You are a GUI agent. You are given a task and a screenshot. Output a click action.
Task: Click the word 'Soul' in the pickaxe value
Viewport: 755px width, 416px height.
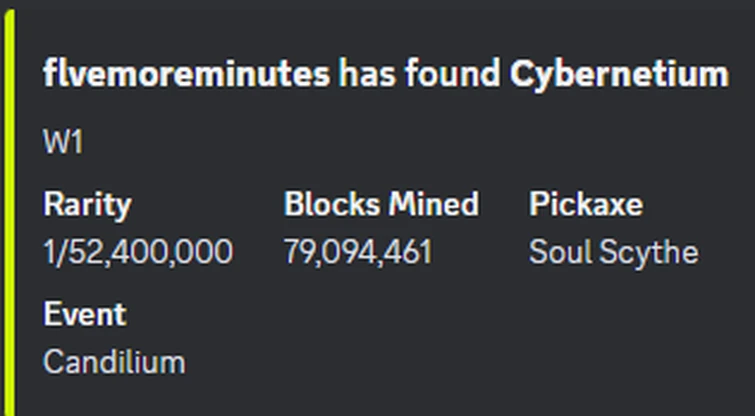561,252
